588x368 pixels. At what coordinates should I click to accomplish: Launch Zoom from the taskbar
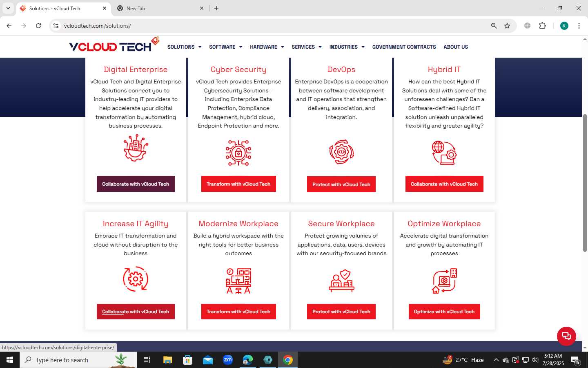[228, 360]
